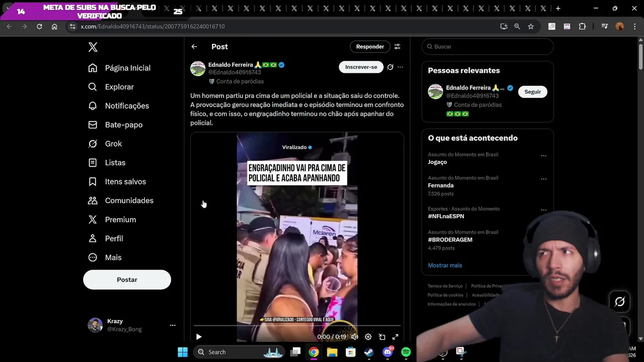The height and width of the screenshot is (362, 644).
Task: Open the Política de cookies link
Action: click(x=445, y=295)
